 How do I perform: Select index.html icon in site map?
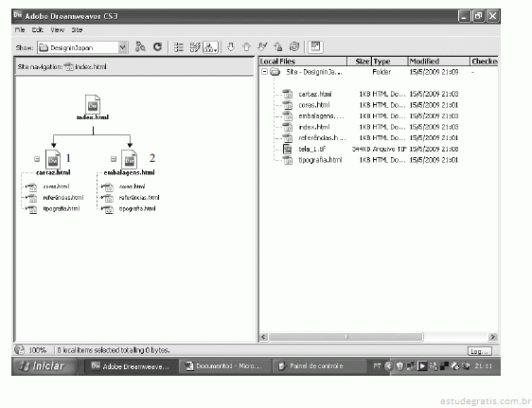point(93,104)
